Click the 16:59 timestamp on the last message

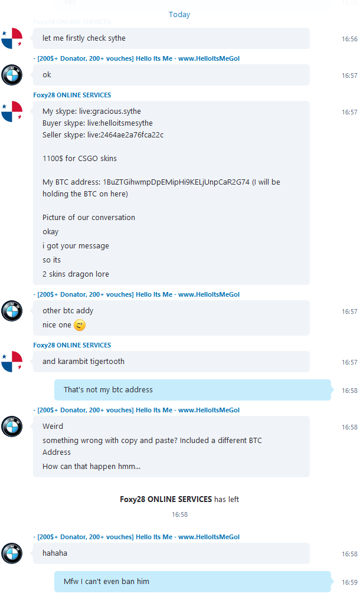pos(349,582)
